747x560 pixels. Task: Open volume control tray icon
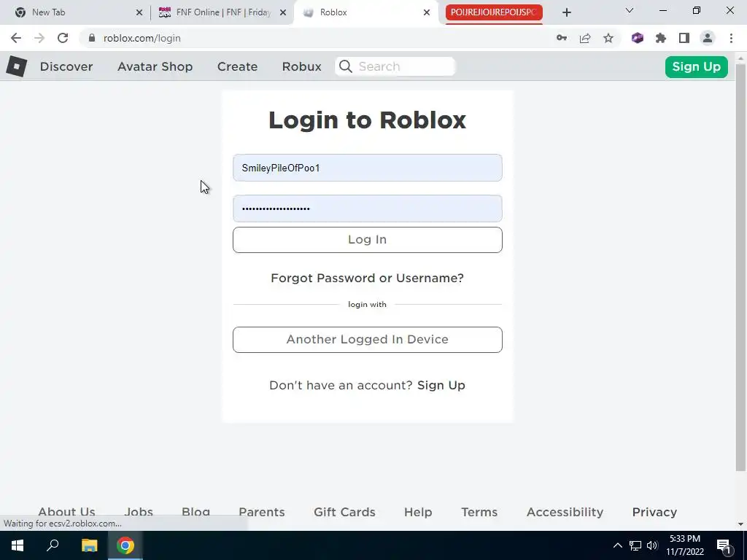point(652,545)
